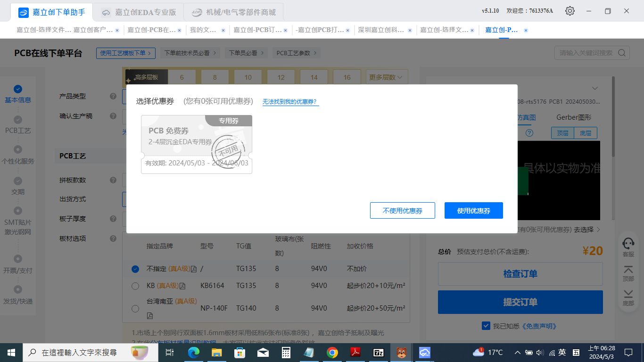Image resolution: width=644 pixels, height=362 pixels.
Task: Click help question mark beside 产品类型
Action: coord(113,96)
